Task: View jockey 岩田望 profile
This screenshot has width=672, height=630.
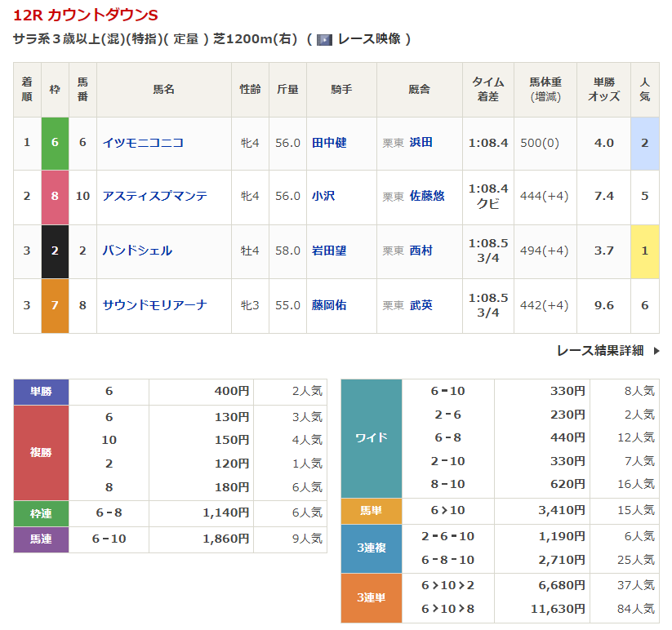Action: [329, 251]
